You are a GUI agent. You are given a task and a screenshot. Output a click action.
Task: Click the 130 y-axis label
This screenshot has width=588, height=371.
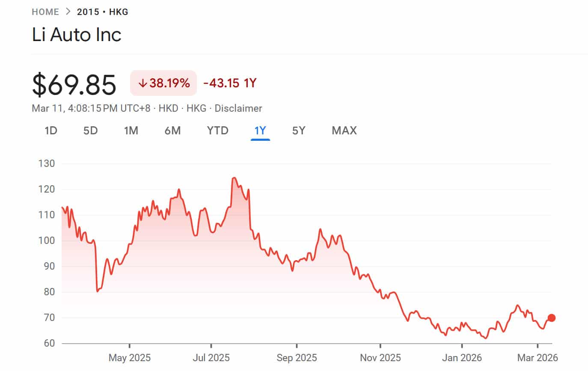point(46,163)
